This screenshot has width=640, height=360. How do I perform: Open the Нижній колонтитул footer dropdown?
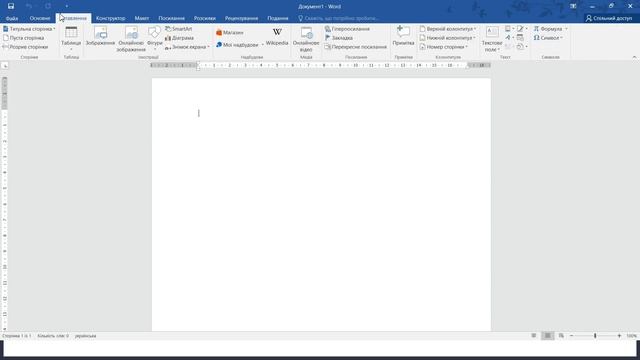coord(447,38)
